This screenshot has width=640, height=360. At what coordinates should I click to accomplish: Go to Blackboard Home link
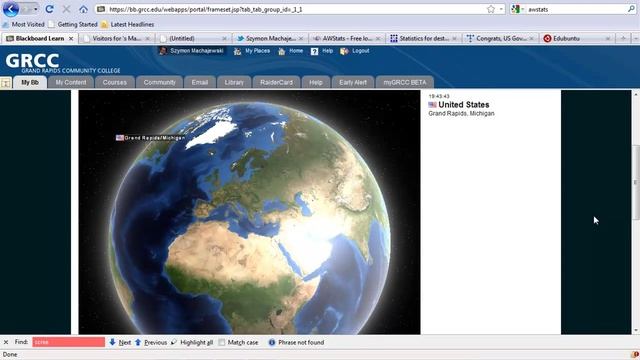pos(296,51)
